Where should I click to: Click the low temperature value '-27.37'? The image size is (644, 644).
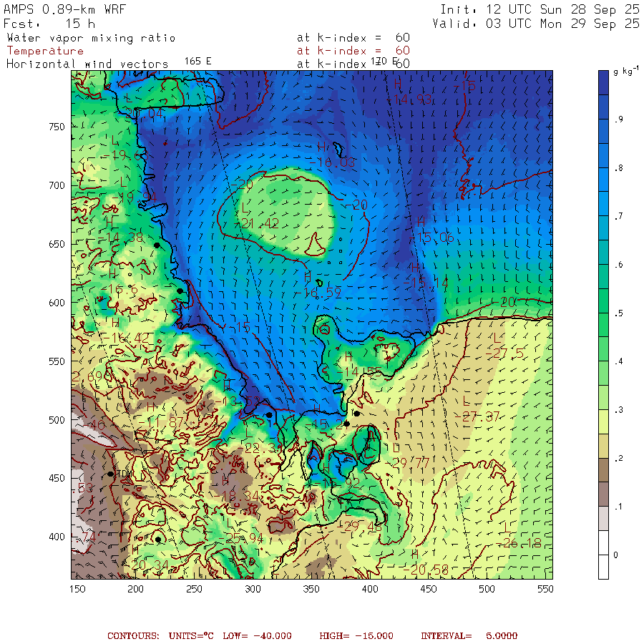point(477,417)
